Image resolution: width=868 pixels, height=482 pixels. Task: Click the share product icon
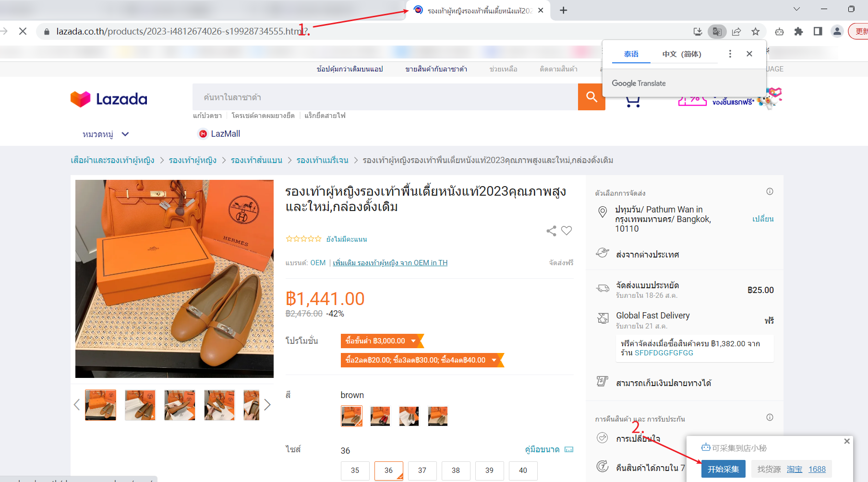tap(551, 231)
